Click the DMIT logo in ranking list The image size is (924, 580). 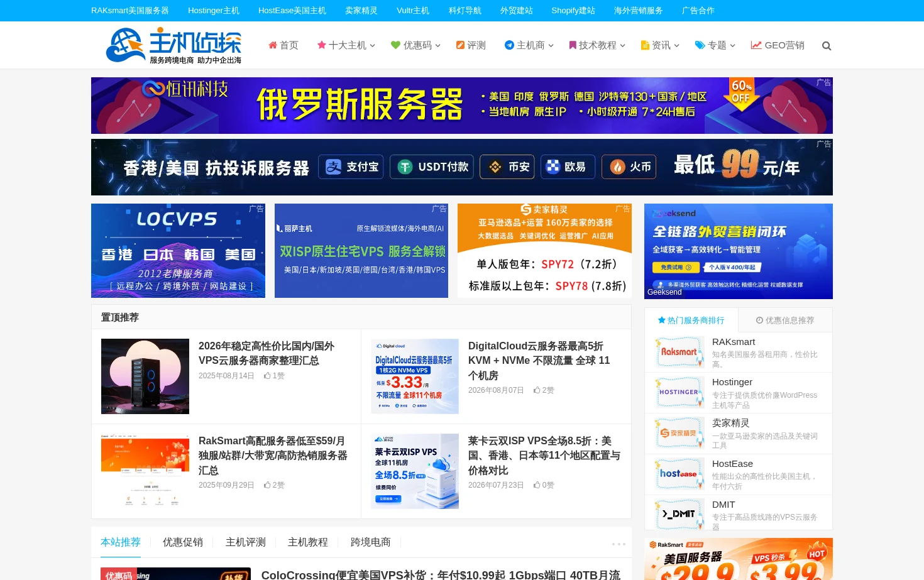(679, 514)
